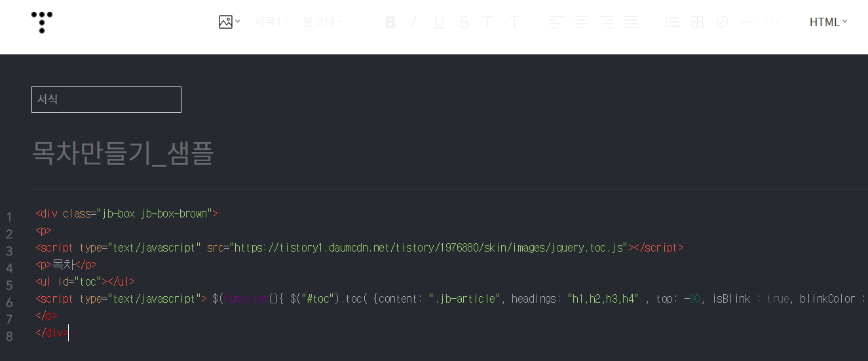Align text center

point(581,22)
